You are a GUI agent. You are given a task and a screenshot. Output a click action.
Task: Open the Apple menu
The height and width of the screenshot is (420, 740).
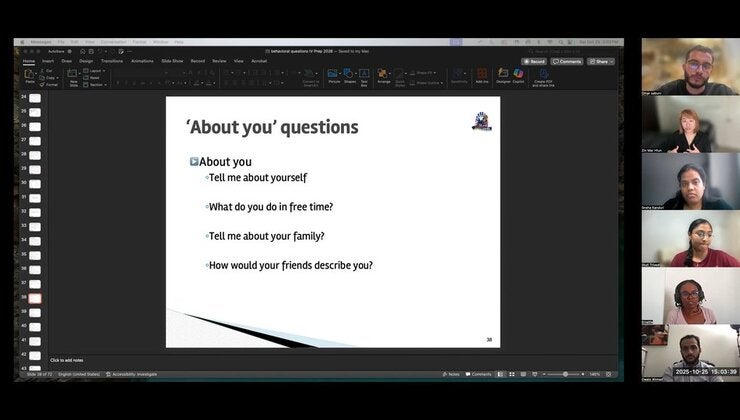tap(22, 42)
